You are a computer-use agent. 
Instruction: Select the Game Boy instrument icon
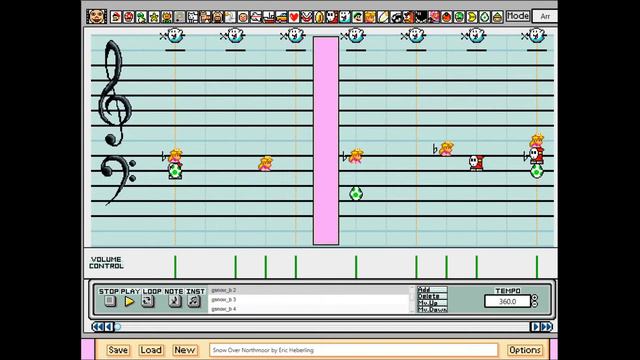(x=179, y=17)
